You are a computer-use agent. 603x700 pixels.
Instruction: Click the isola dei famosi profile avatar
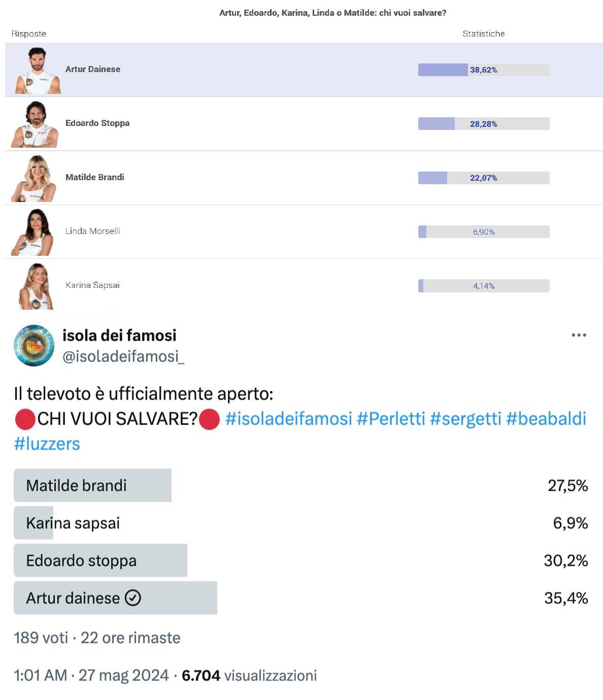34,346
